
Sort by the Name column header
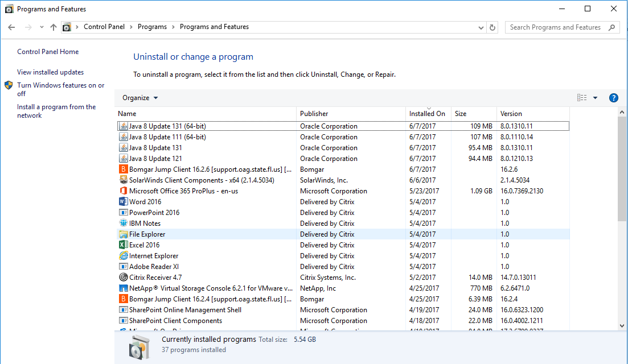click(207, 114)
